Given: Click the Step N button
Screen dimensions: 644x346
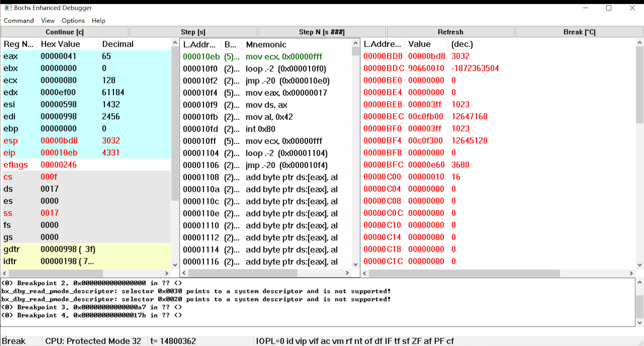Looking at the screenshot, I should [321, 32].
